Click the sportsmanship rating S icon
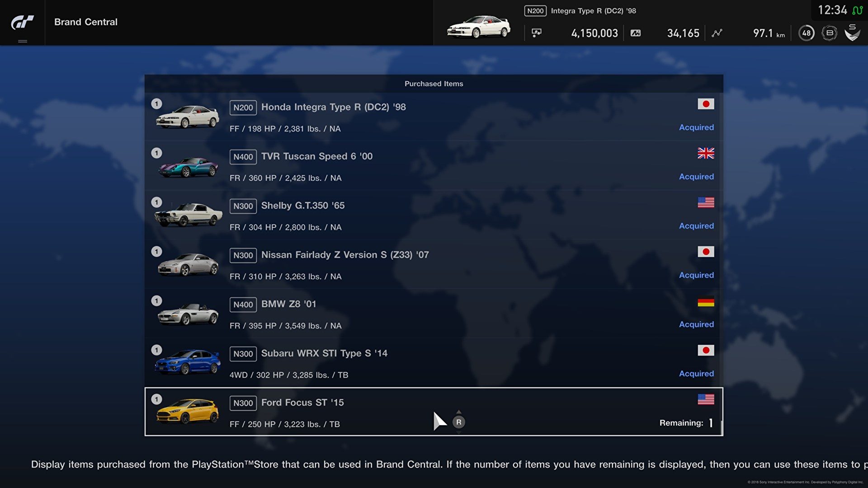The image size is (868, 488). pos(852,33)
